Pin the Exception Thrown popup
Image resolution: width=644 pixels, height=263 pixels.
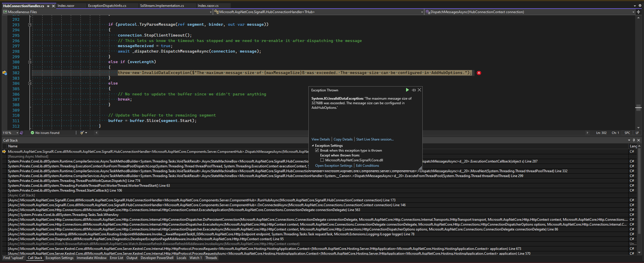(x=414, y=90)
